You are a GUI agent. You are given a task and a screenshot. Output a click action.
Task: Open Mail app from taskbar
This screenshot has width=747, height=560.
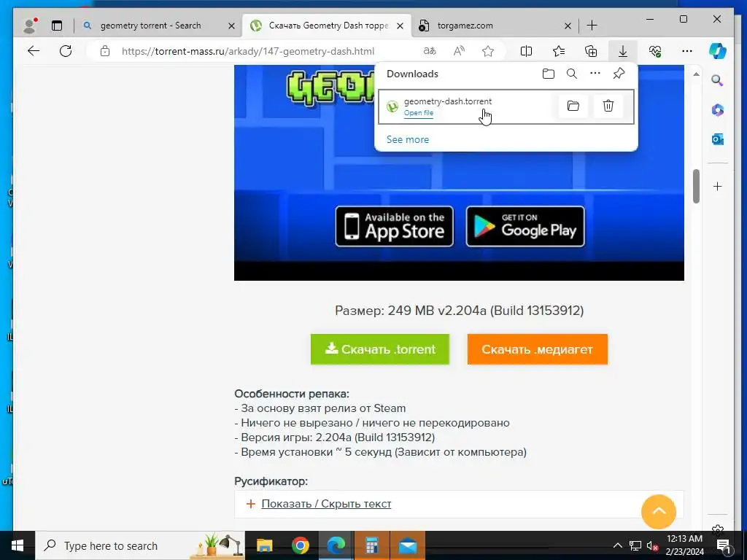coord(408,545)
